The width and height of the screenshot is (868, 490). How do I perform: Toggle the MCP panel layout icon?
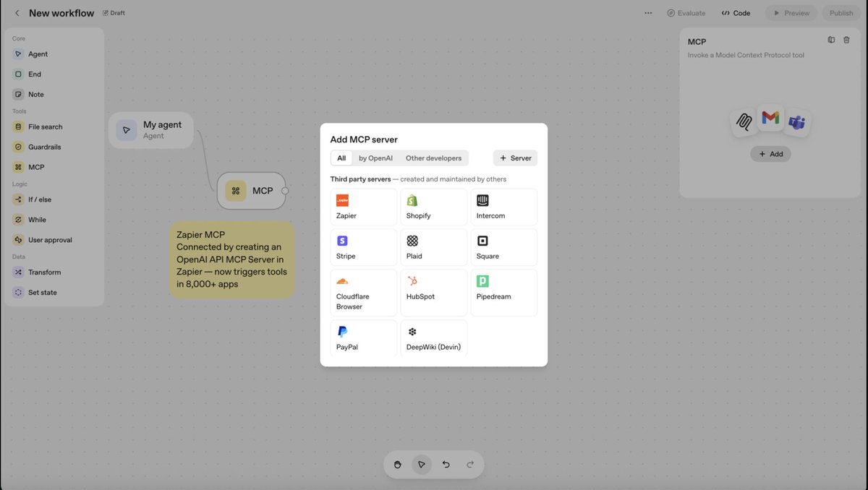pyautogui.click(x=831, y=40)
